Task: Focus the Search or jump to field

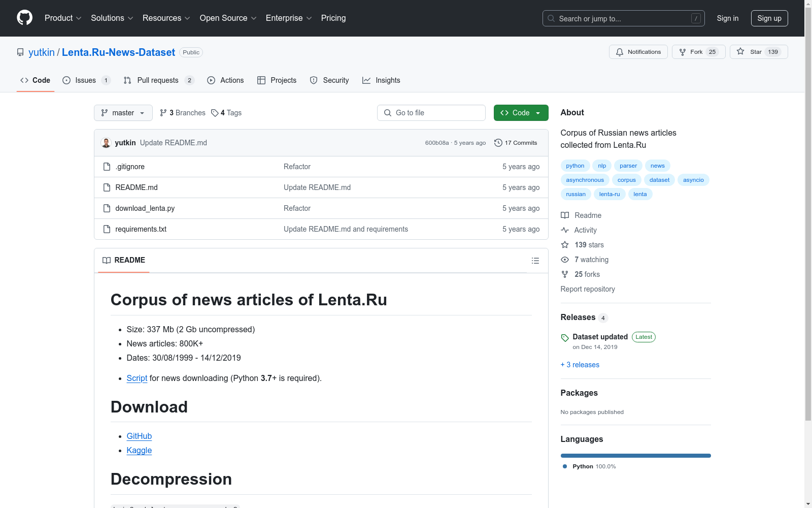Action: coord(624,18)
